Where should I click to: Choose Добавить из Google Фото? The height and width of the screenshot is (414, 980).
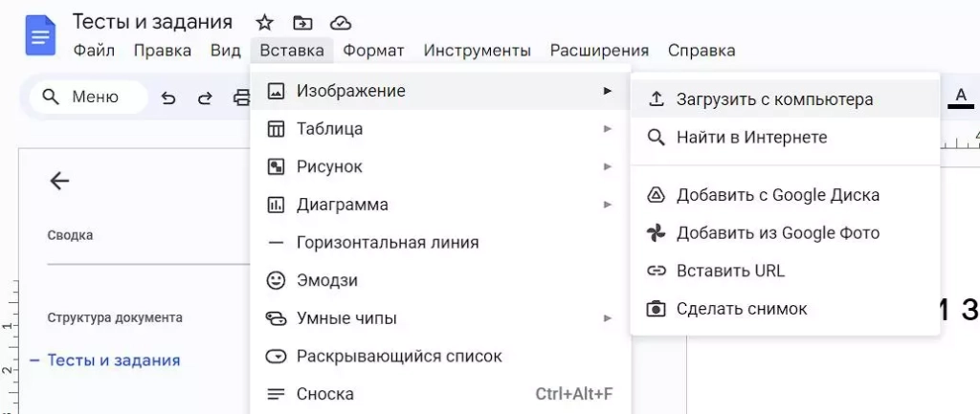pos(785,233)
